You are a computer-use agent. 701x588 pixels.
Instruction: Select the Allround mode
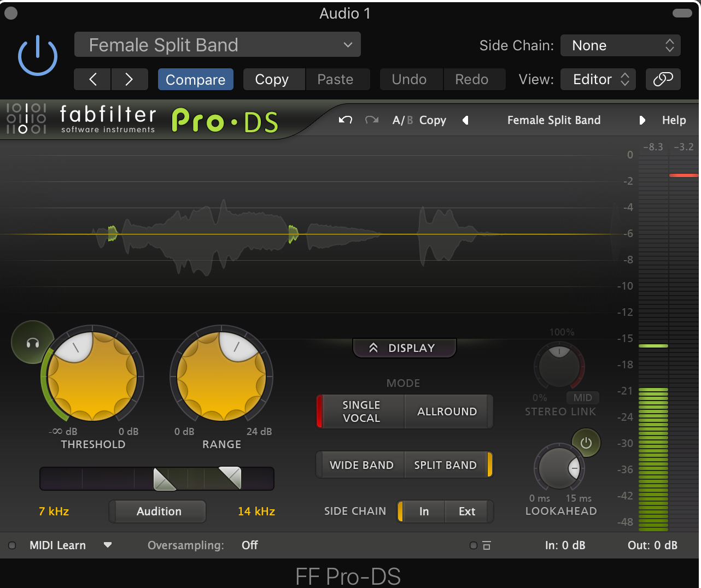tap(447, 411)
